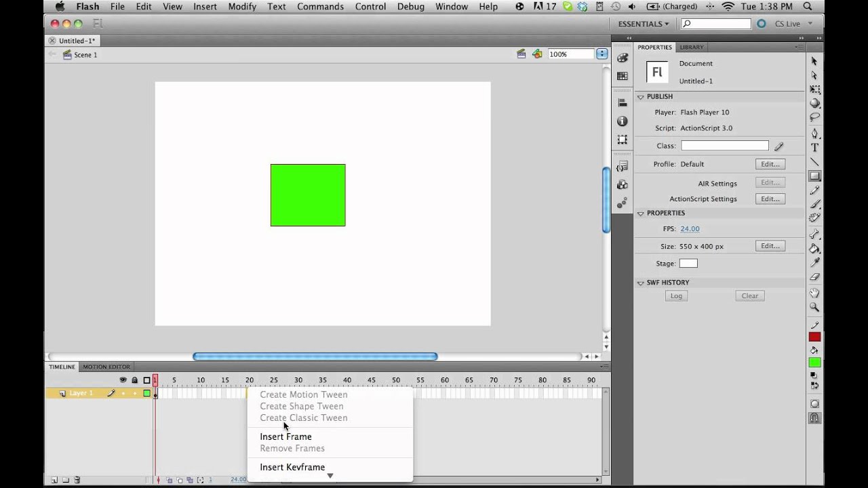Select the Brush tool
868x488 pixels.
pos(814,204)
